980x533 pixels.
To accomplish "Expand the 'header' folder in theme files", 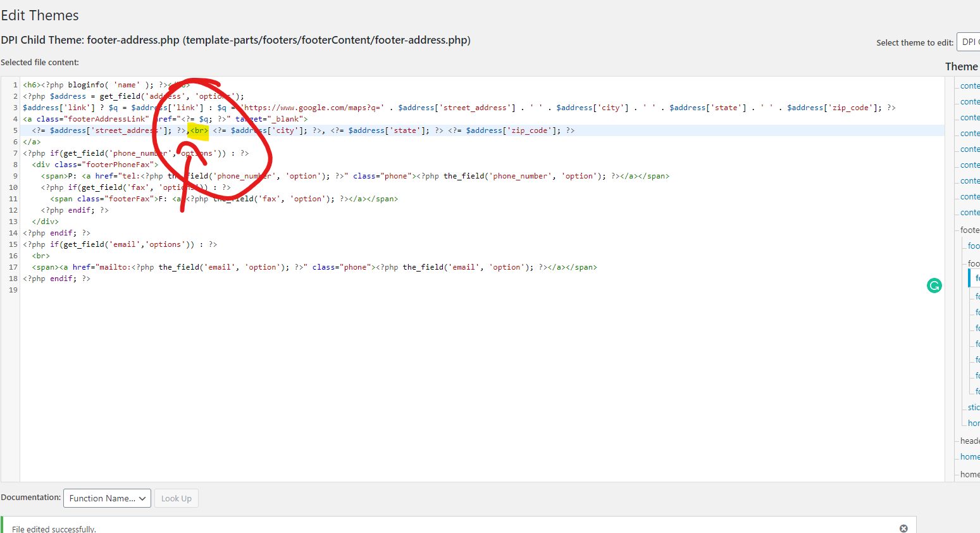I will coord(969,441).
